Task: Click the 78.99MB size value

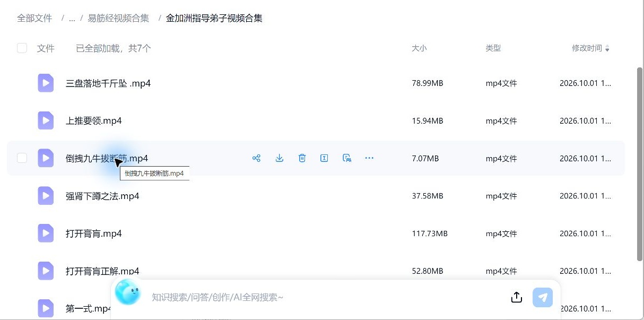Action: point(428,83)
